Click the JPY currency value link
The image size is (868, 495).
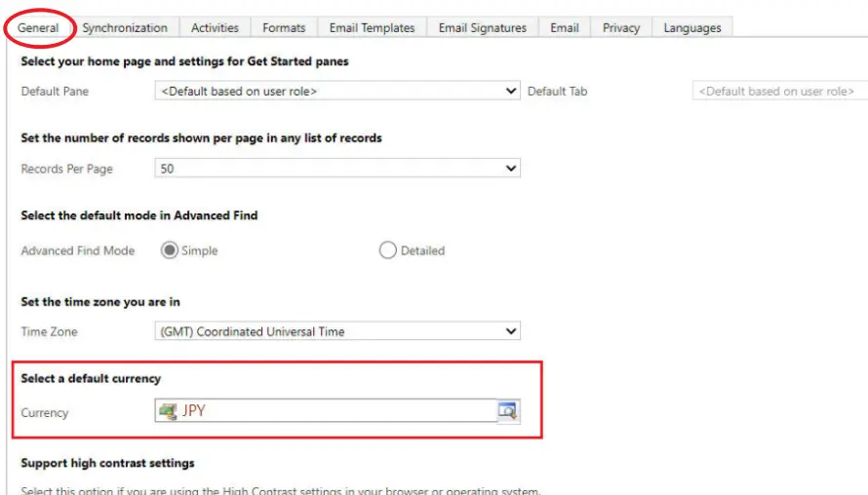(194, 411)
